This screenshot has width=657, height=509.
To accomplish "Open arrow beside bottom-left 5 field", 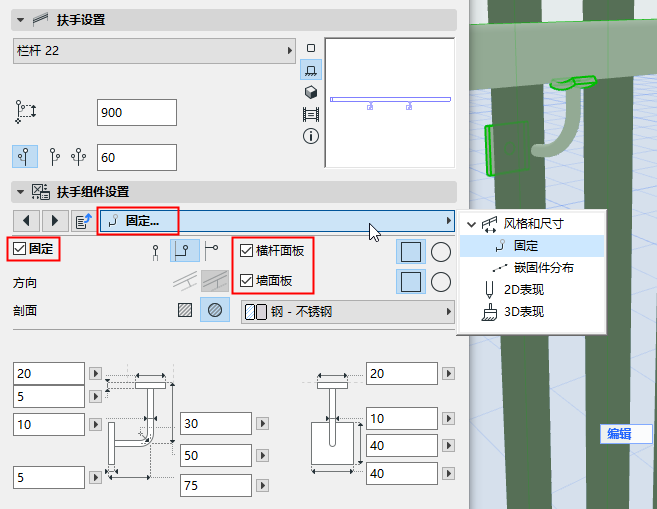I will click(96, 477).
